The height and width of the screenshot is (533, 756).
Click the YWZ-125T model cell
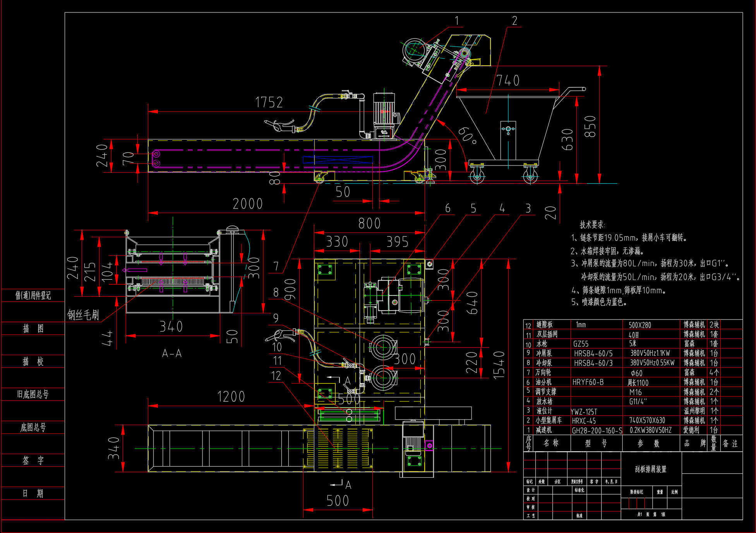[x=584, y=412]
